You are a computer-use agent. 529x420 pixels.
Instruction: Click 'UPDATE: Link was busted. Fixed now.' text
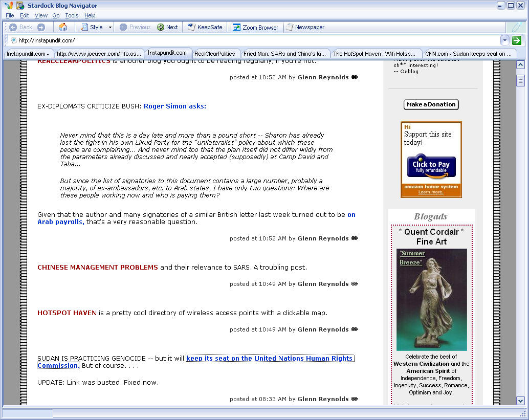point(98,383)
